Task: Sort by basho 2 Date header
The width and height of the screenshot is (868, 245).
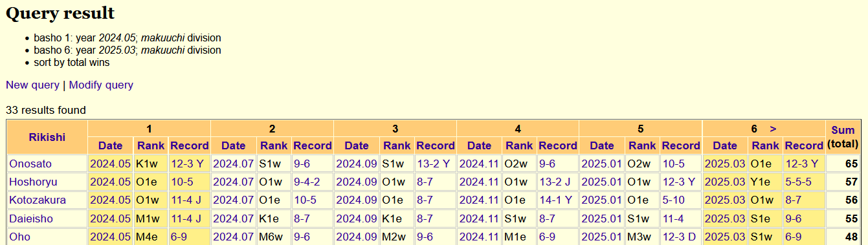Action: pyautogui.click(x=233, y=145)
